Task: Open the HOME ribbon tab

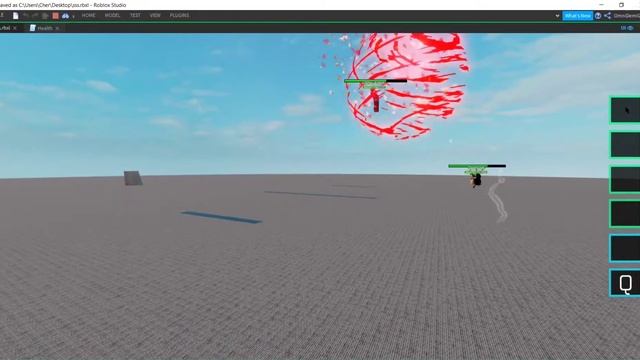Action: coord(88,16)
